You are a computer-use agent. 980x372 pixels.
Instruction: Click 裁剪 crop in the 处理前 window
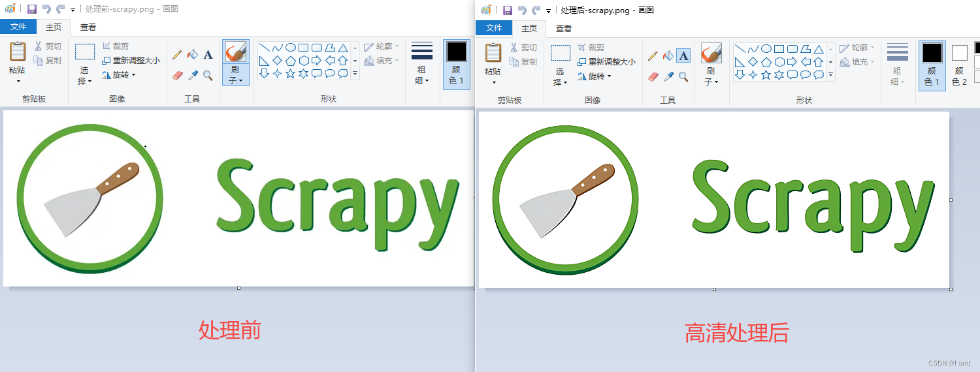(x=115, y=46)
